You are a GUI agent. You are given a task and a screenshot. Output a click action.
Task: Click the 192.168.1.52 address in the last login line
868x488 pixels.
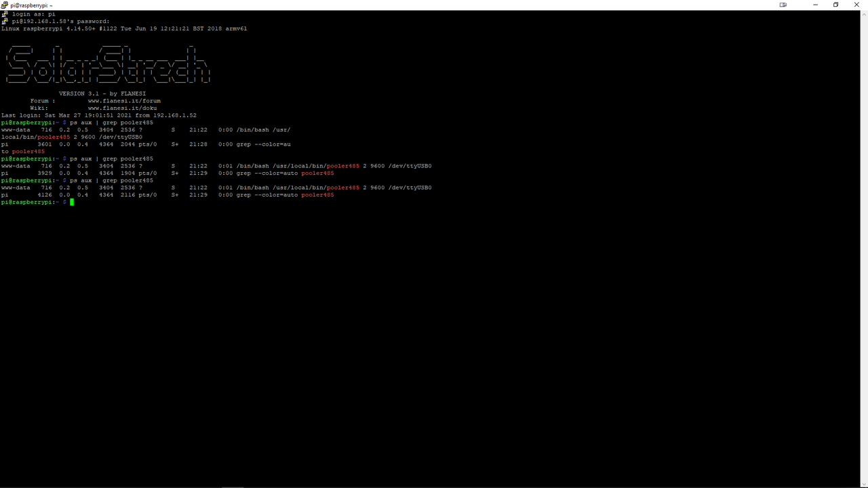(175, 115)
